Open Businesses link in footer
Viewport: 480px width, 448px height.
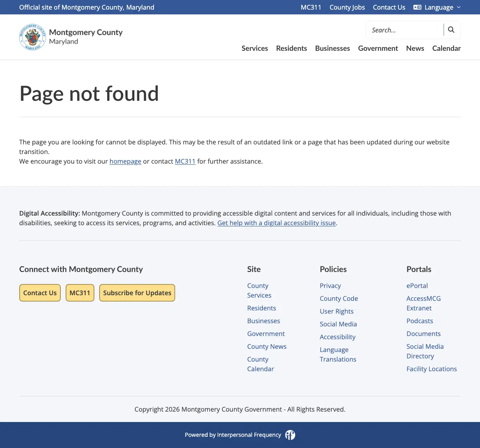point(264,321)
